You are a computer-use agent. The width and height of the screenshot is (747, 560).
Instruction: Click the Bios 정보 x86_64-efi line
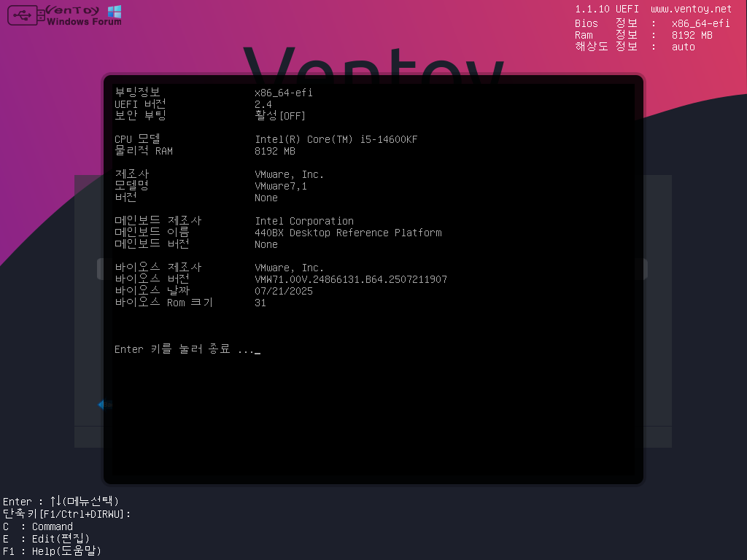tap(652, 23)
